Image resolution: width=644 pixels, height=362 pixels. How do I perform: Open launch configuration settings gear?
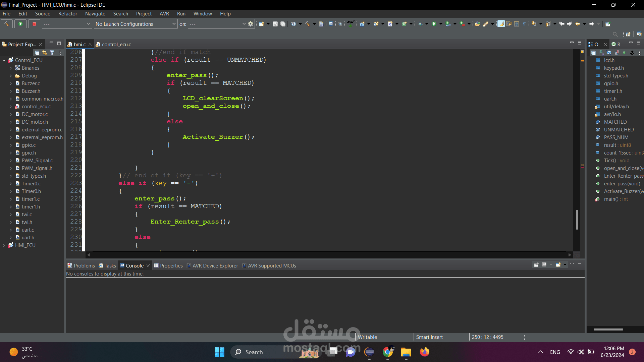[x=251, y=24]
